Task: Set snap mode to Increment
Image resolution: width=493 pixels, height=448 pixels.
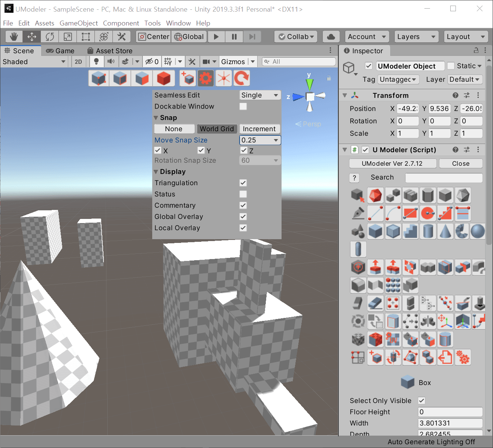Action: click(259, 129)
